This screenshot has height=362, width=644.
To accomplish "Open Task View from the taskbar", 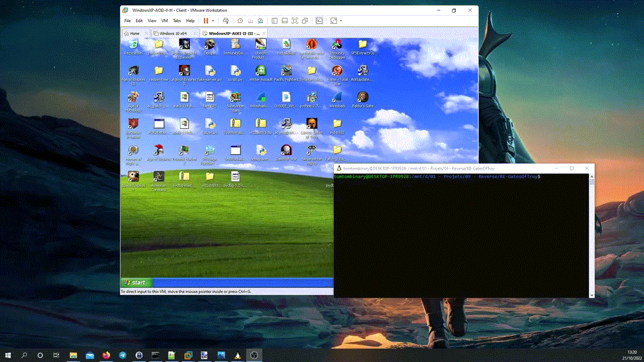I will point(56,355).
